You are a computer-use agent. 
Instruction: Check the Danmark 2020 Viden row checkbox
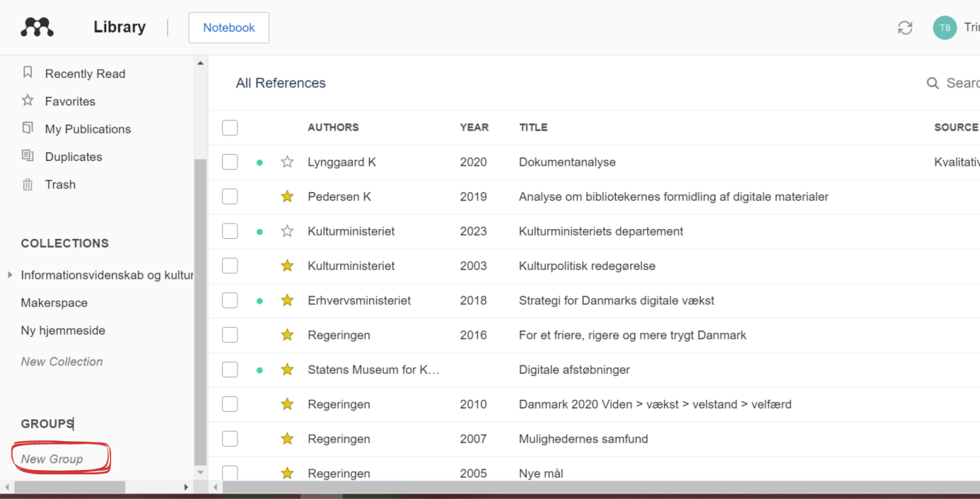coord(230,404)
